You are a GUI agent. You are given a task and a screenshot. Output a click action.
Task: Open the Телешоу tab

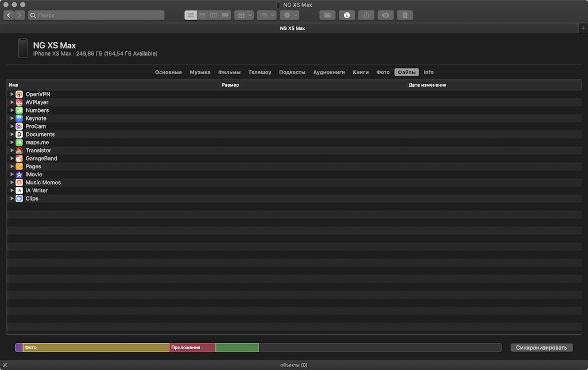(x=260, y=72)
